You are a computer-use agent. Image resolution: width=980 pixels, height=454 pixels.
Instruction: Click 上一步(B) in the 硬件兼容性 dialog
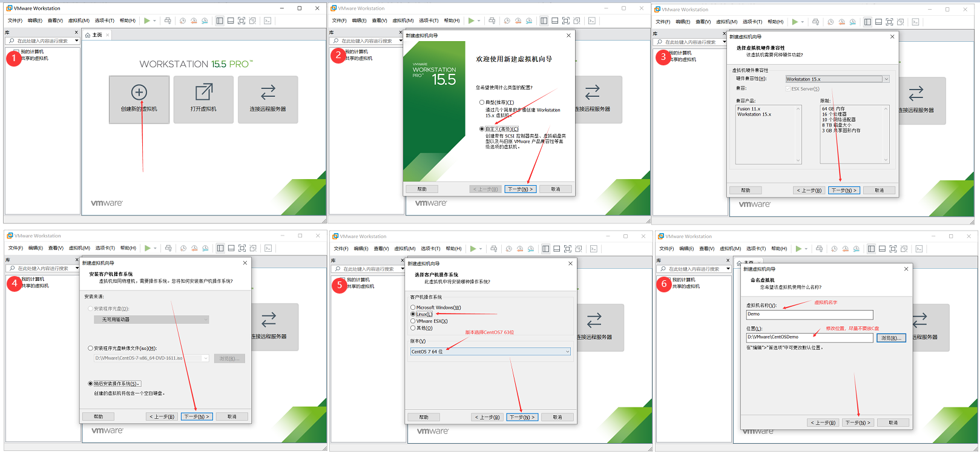click(809, 191)
